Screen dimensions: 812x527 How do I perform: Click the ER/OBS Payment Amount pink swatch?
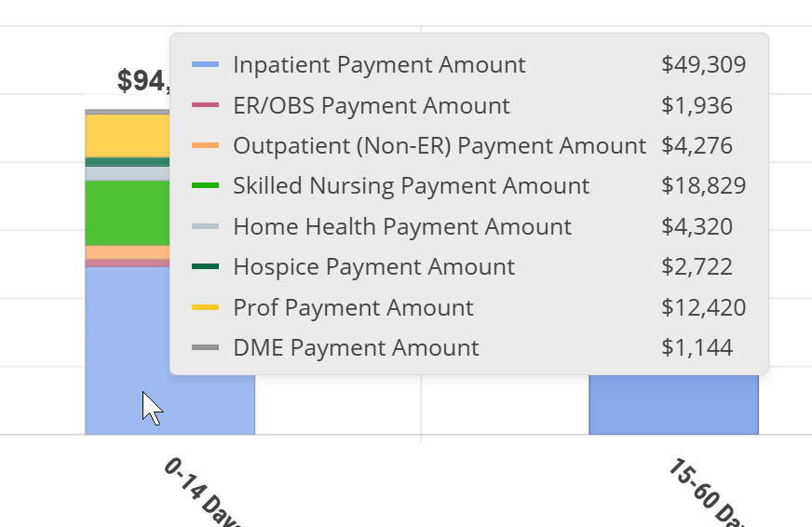205,105
